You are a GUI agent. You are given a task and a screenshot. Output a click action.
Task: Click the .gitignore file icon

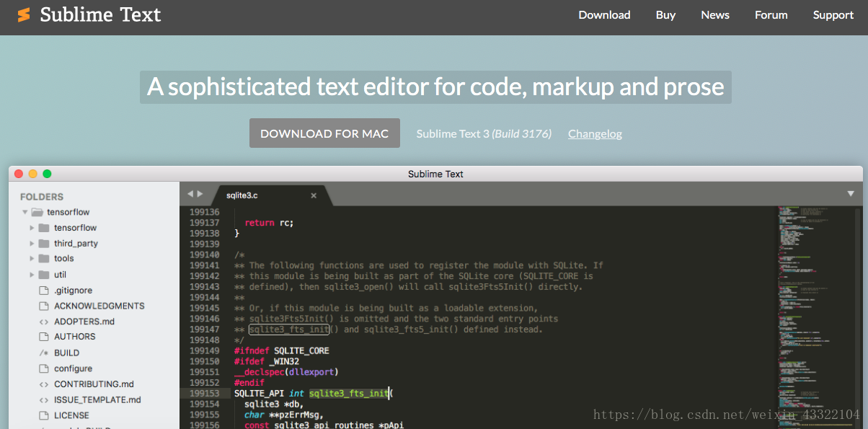[x=44, y=291]
